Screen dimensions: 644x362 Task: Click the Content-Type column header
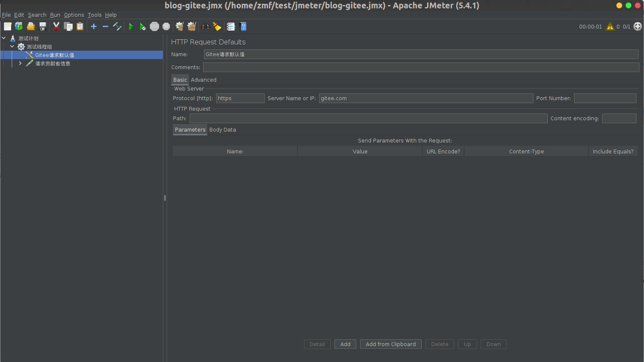coord(526,151)
